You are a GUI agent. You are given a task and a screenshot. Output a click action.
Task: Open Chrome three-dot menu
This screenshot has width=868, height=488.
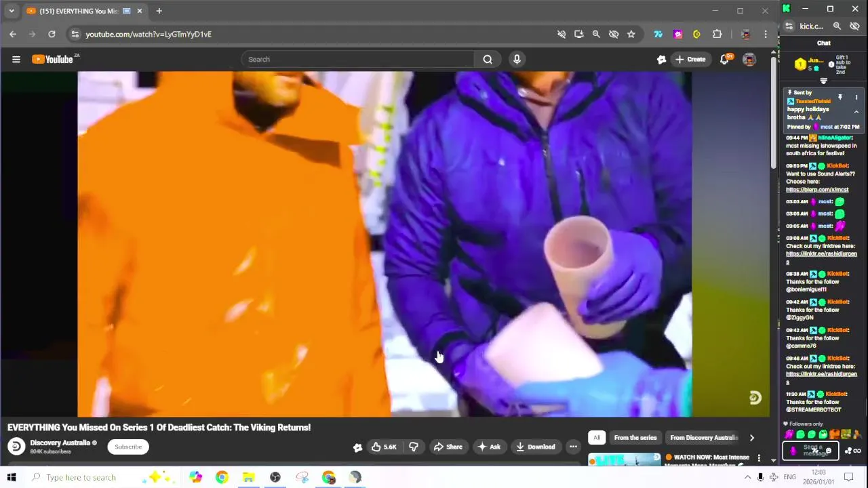[766, 35]
